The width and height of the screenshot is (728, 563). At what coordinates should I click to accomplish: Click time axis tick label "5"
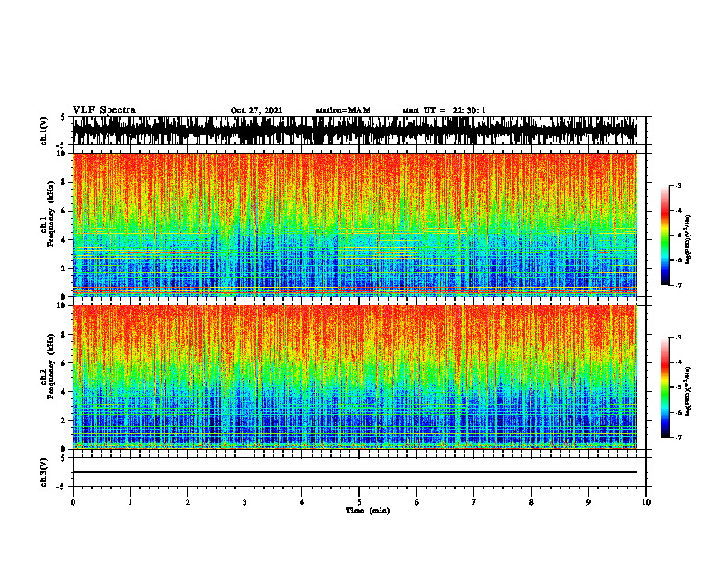click(x=359, y=502)
